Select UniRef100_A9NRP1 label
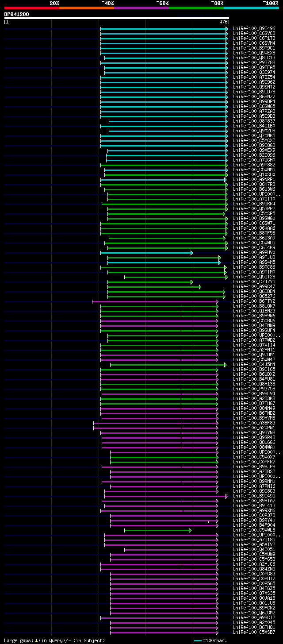Viewport: 283px width, 644px height. coord(254,179)
